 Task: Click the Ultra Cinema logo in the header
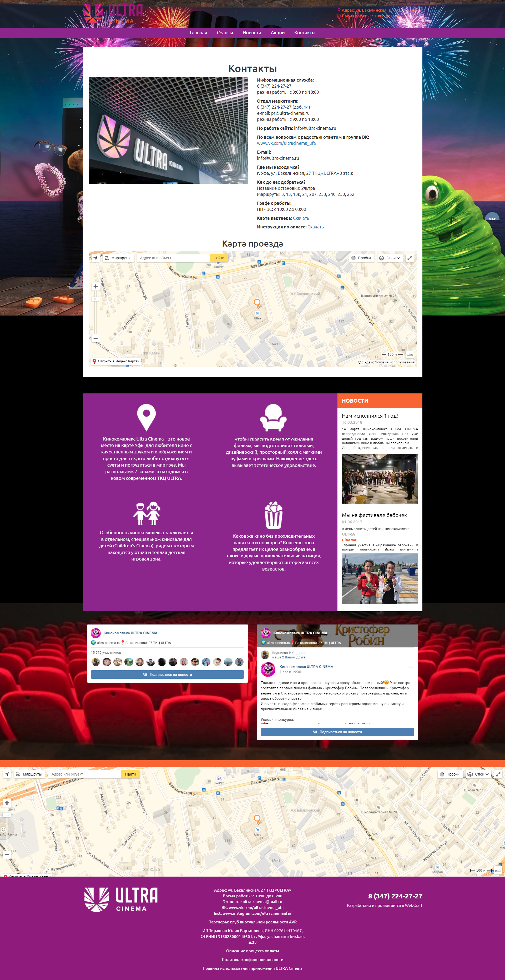(x=113, y=13)
